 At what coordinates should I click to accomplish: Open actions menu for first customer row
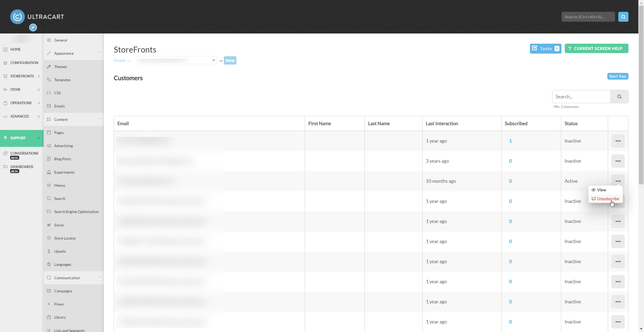(618, 141)
